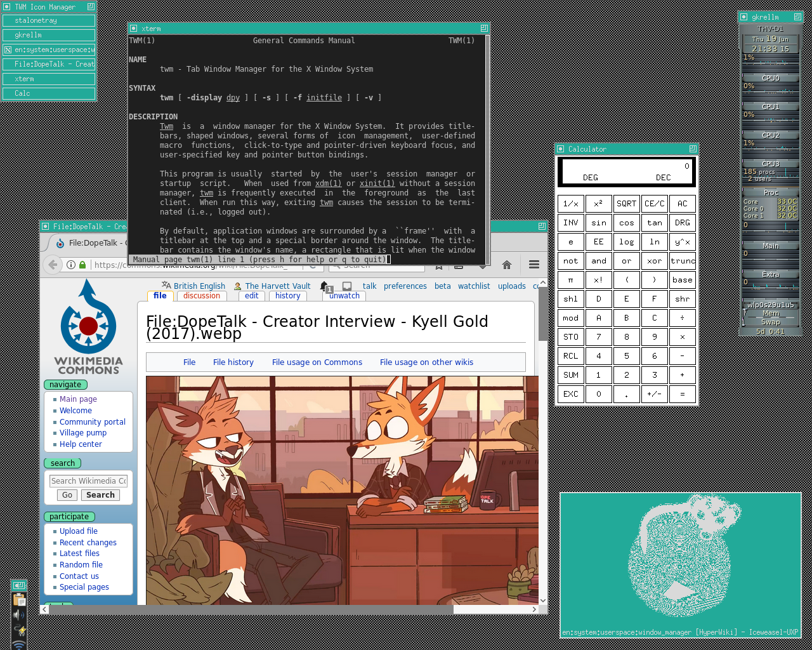Open the volume speaker tray icon
The height and width of the screenshot is (650, 812).
coord(20,615)
